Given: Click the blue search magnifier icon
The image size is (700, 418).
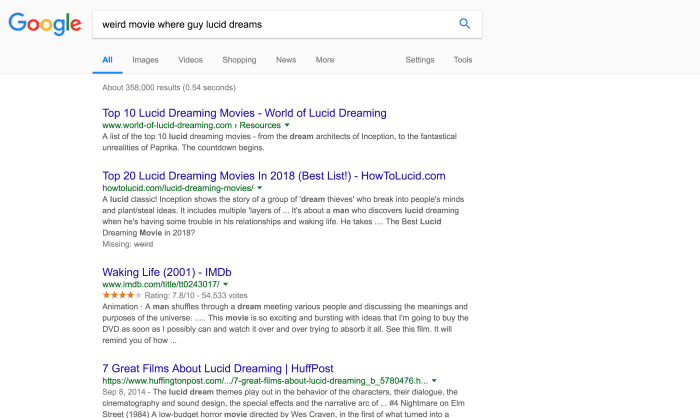Looking at the screenshot, I should pyautogui.click(x=464, y=24).
